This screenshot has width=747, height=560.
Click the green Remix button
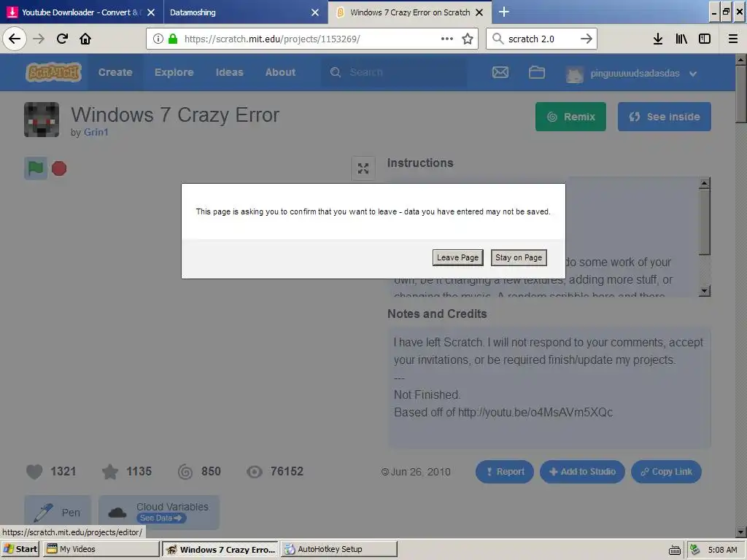pyautogui.click(x=570, y=117)
